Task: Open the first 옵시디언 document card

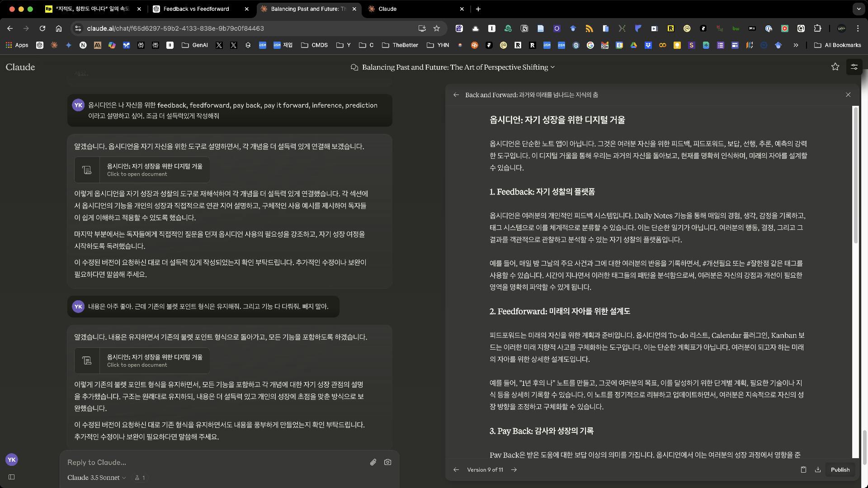Action: [x=142, y=170]
